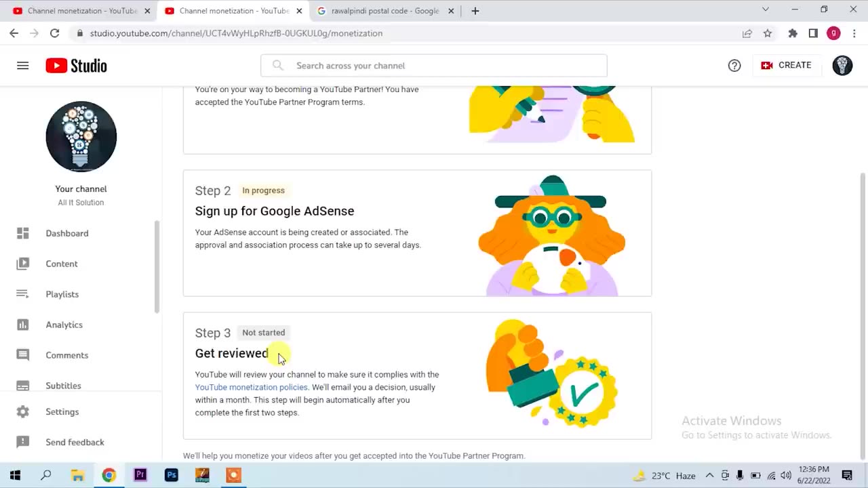Reload the page
The image size is (868, 488).
click(x=55, y=33)
